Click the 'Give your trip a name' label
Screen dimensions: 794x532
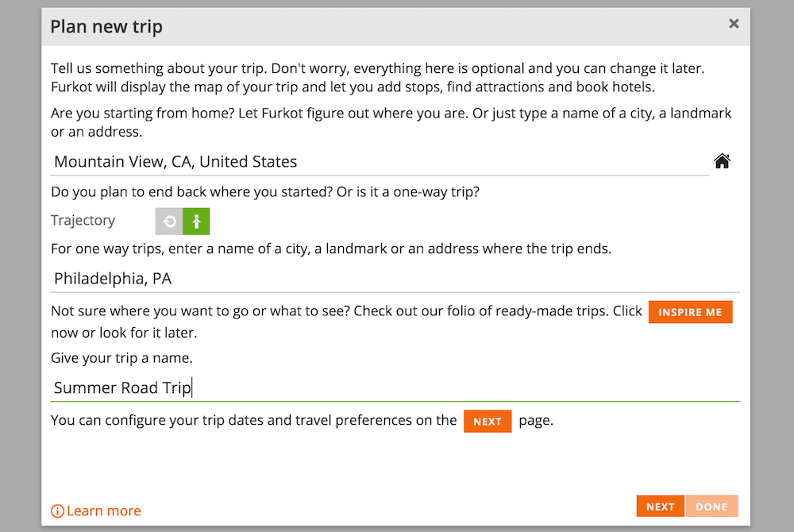[x=121, y=358]
